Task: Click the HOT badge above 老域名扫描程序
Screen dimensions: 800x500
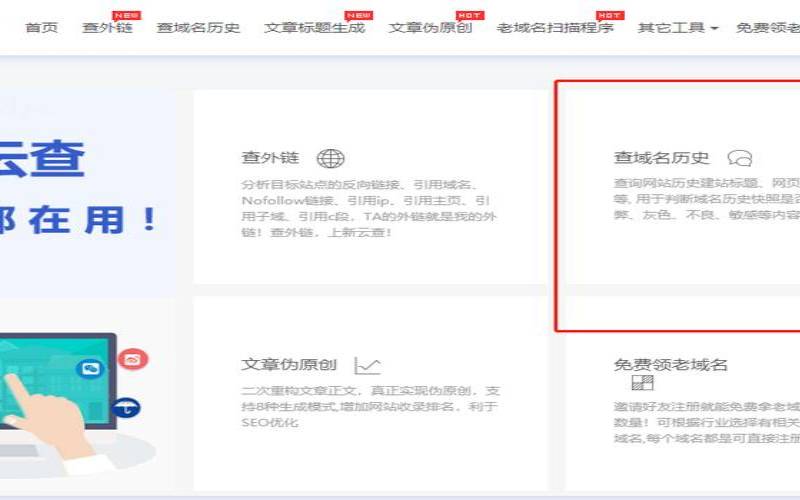Action: (610, 15)
